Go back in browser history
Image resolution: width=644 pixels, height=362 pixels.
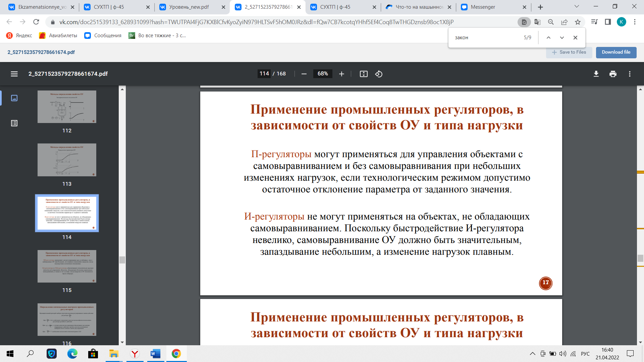(x=9, y=22)
